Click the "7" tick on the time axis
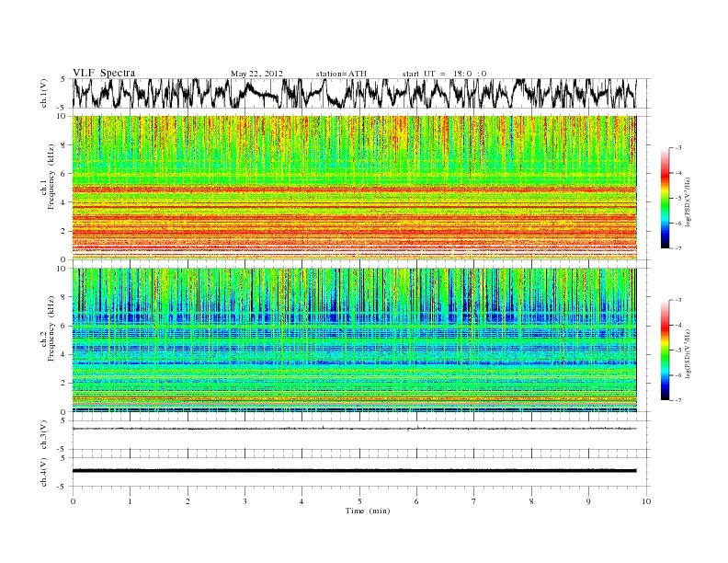This screenshot has height=563, width=728. [x=474, y=501]
